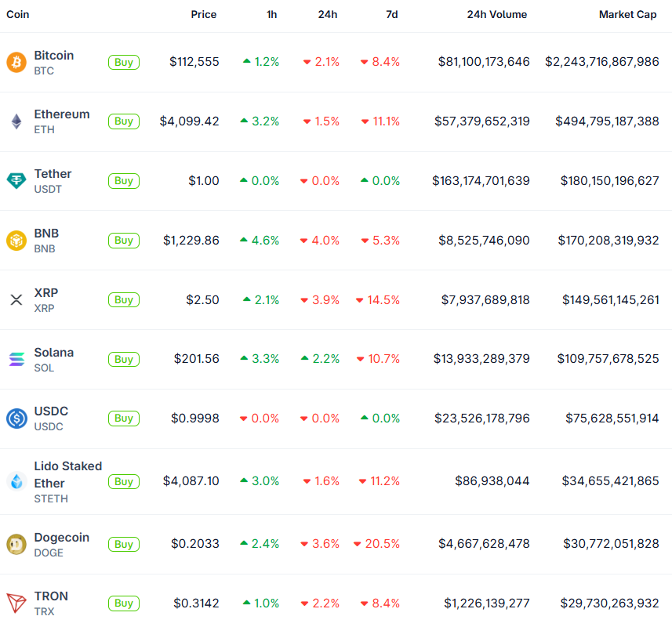Sort by the 24h Volume column header
672x627 pixels.
[x=497, y=15]
